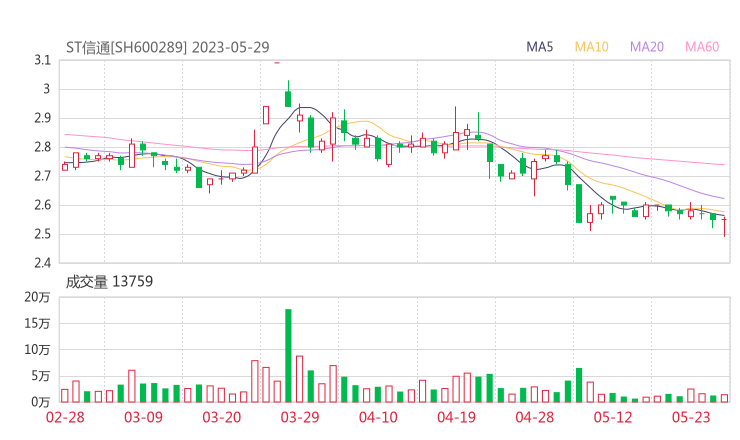Image resolution: width=740 pixels, height=440 pixels.
Task: Select the 20万 volume axis label
Action: pos(38,298)
